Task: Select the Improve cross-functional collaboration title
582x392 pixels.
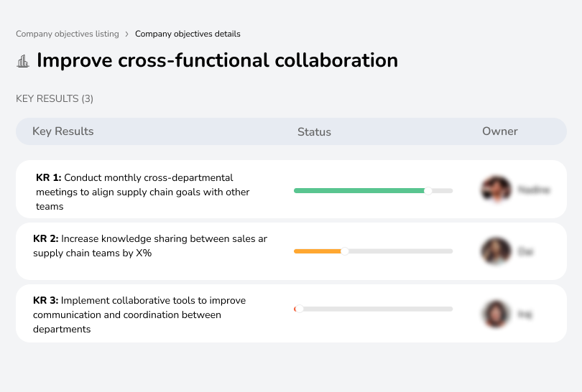Action: tap(217, 60)
